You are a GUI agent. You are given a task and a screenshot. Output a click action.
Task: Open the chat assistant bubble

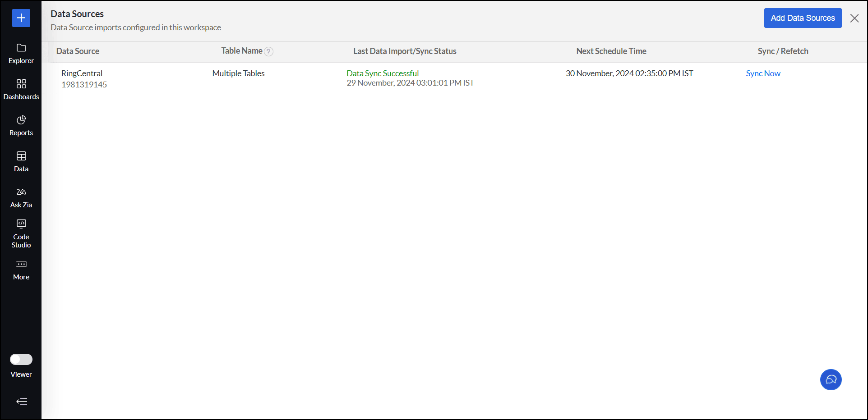click(831, 379)
